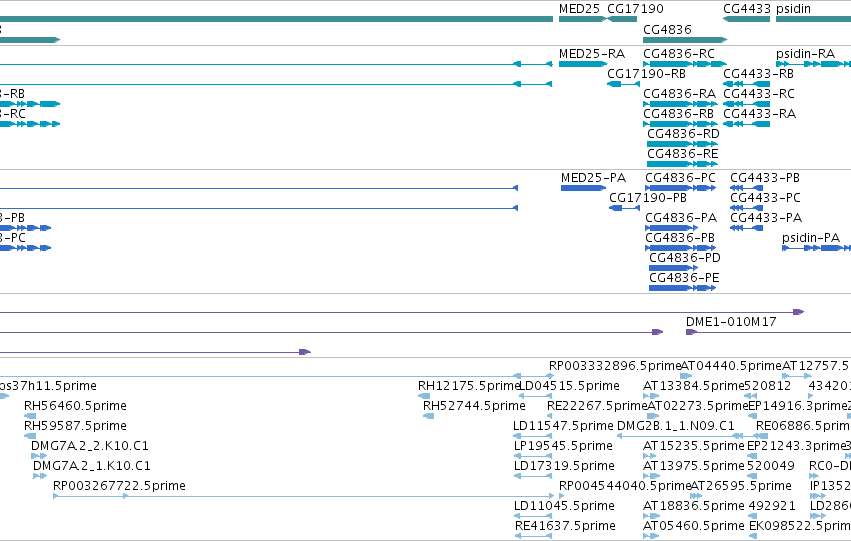Click EST EK098522.5prime
Viewport: 851px width, 541px height.
pyautogui.click(x=799, y=527)
